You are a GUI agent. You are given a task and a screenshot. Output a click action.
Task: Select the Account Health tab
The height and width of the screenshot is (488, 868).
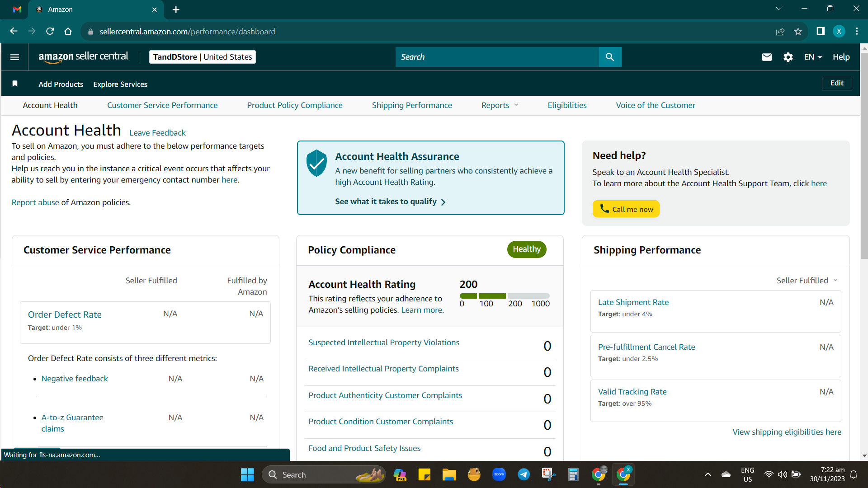(x=50, y=105)
